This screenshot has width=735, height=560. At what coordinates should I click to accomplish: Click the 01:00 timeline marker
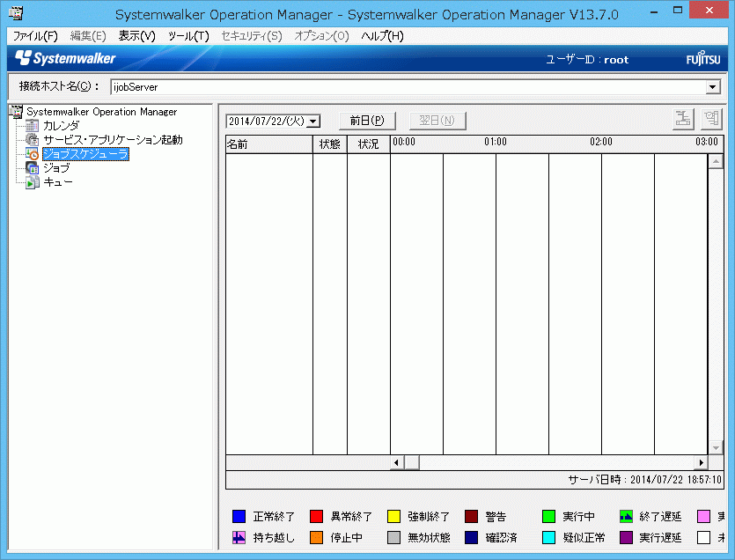coord(496,142)
